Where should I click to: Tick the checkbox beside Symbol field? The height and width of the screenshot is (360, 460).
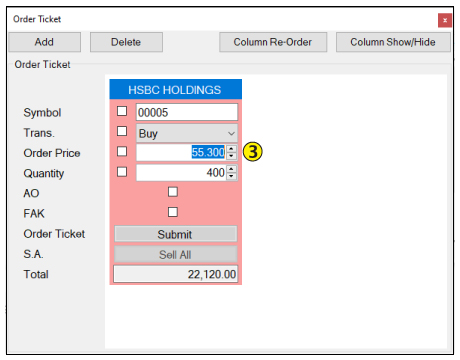(122, 111)
